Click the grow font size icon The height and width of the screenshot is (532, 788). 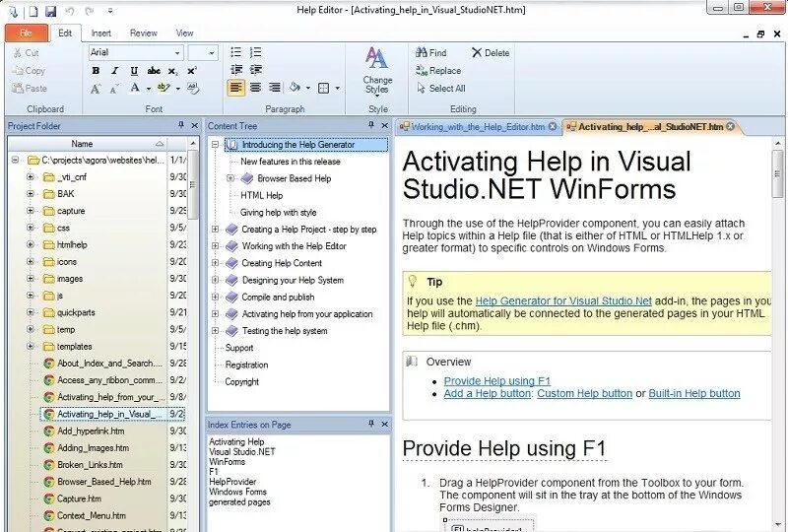(96, 89)
